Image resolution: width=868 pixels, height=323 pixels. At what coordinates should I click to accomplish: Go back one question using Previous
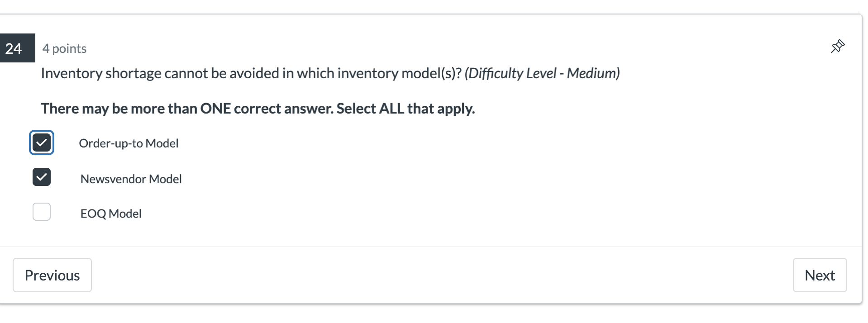coord(52,275)
